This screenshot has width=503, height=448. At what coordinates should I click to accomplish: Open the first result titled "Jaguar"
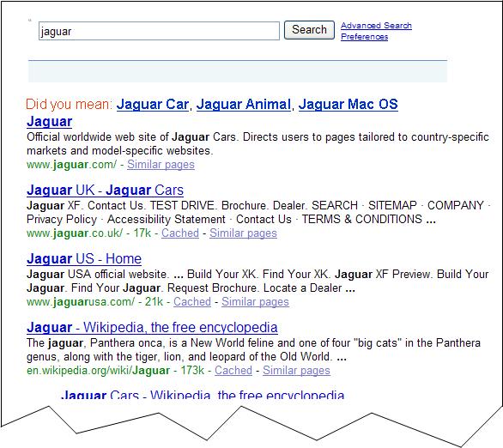point(50,122)
